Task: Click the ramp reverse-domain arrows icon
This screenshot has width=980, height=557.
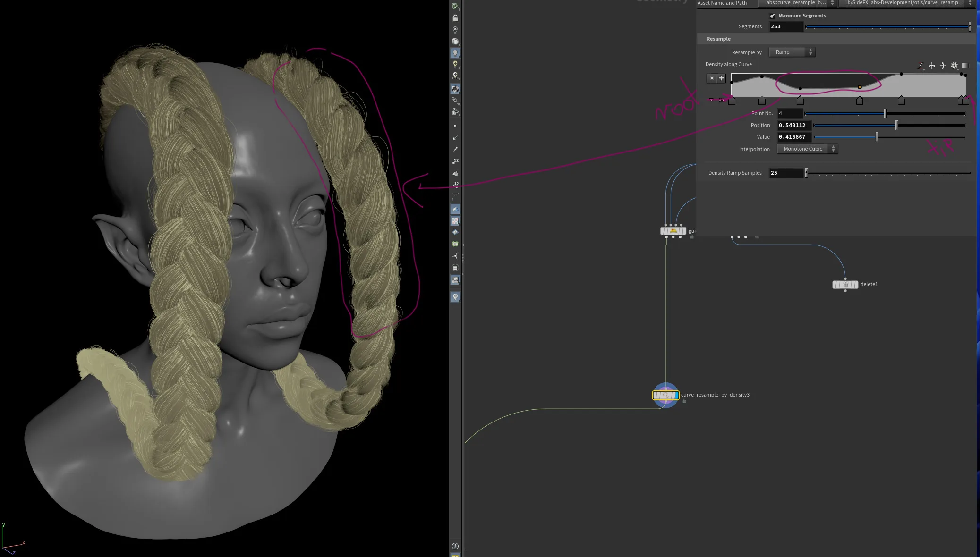Action: pyautogui.click(x=932, y=66)
